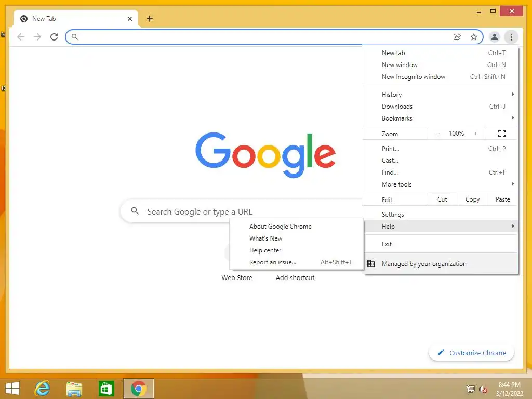This screenshot has height=399, width=532.
Task: Open File Explorer from taskbar
Action: [74, 389]
